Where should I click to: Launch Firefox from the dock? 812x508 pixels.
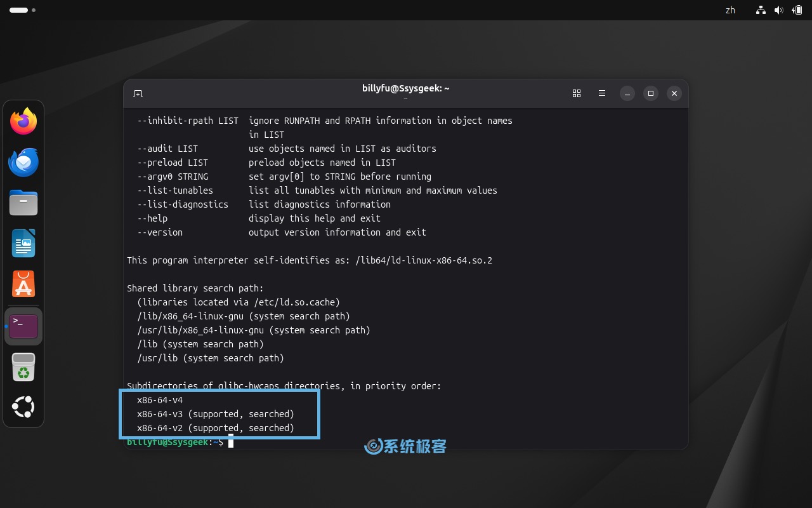point(23,121)
